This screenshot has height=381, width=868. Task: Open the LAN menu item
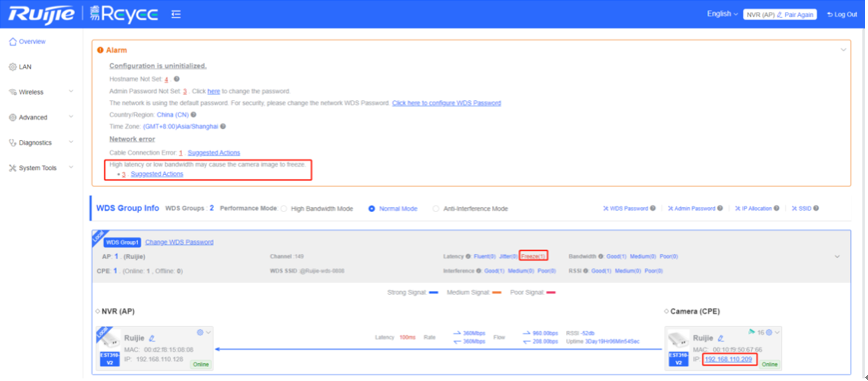[25, 67]
